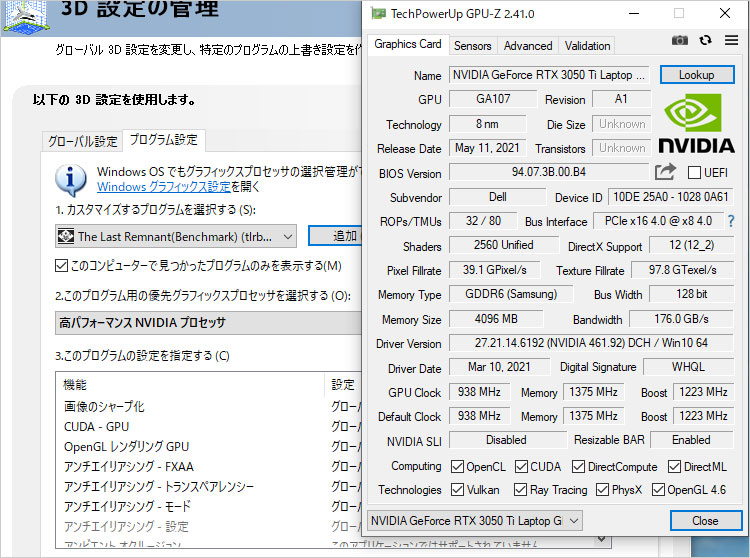Toggle the PhysX checkbox
The image size is (750, 558).
pyautogui.click(x=602, y=490)
